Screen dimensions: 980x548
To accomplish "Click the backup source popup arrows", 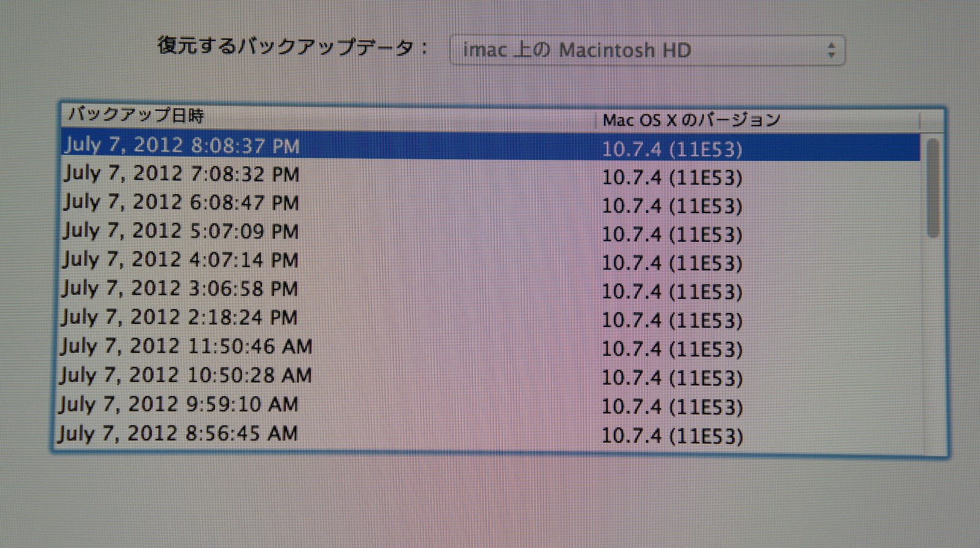I will click(x=831, y=50).
